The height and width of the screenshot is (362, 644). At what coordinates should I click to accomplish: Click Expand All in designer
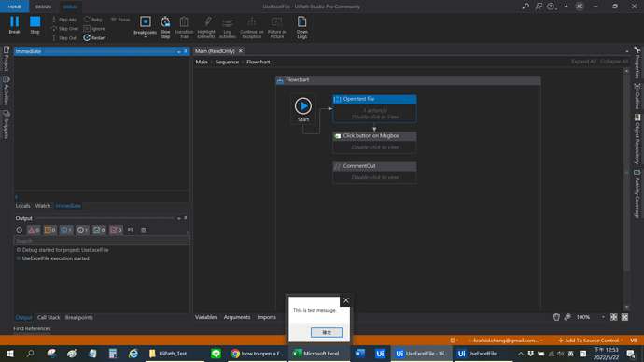[x=583, y=62]
